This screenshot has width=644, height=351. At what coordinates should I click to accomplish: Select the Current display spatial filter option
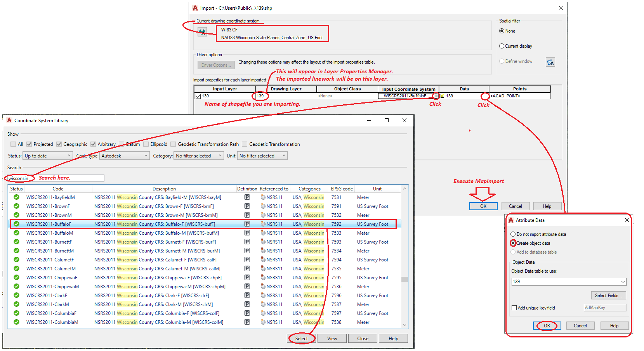coord(502,46)
